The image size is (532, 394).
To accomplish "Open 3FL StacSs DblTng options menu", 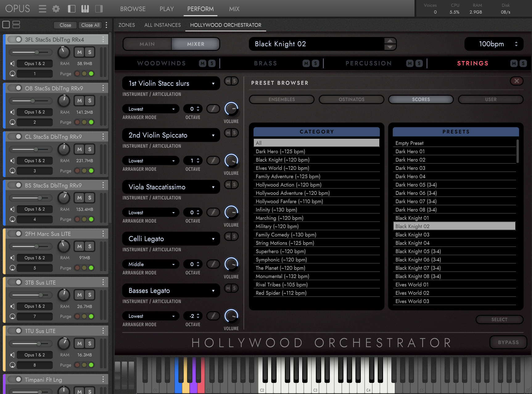I will point(103,39).
